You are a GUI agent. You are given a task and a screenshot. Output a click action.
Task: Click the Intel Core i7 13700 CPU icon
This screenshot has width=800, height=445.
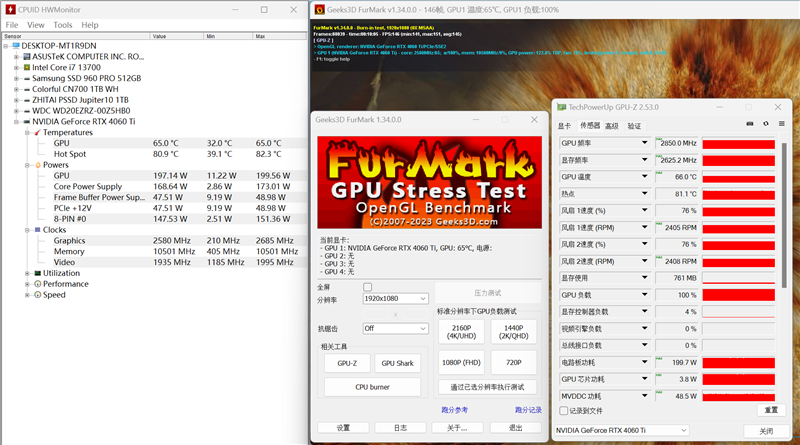pos(27,67)
